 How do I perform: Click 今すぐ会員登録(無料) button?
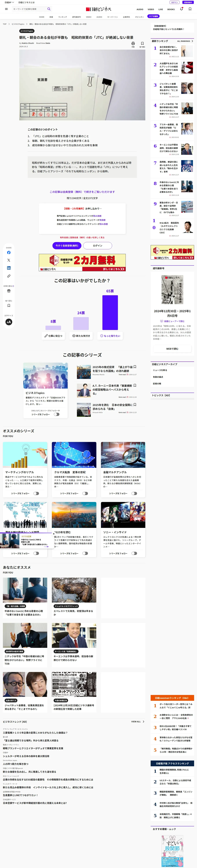point(67,246)
